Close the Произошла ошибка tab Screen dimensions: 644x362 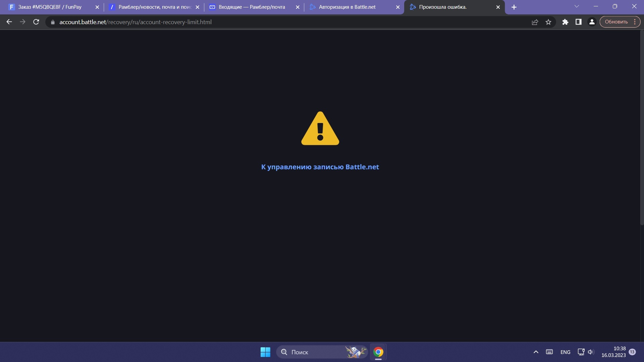pyautogui.click(x=498, y=7)
